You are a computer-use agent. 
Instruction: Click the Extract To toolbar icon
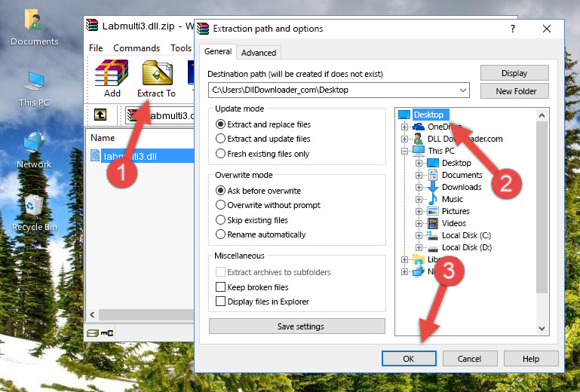tap(157, 73)
